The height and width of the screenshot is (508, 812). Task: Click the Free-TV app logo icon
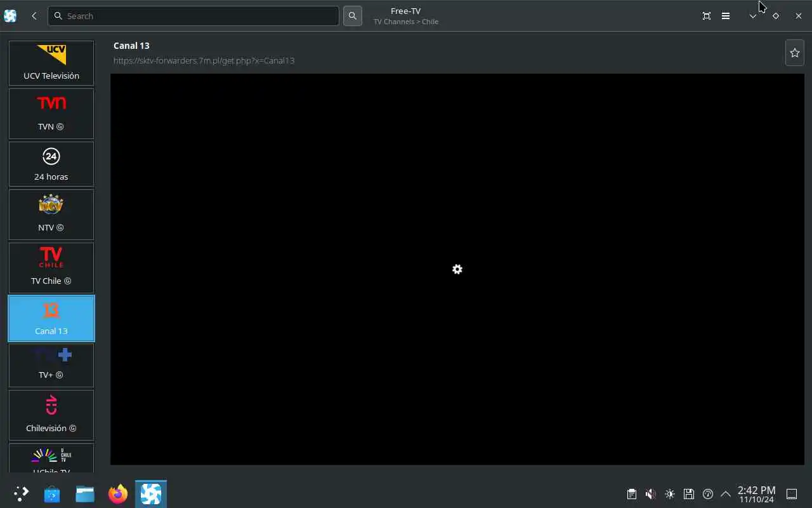pyautogui.click(x=10, y=16)
